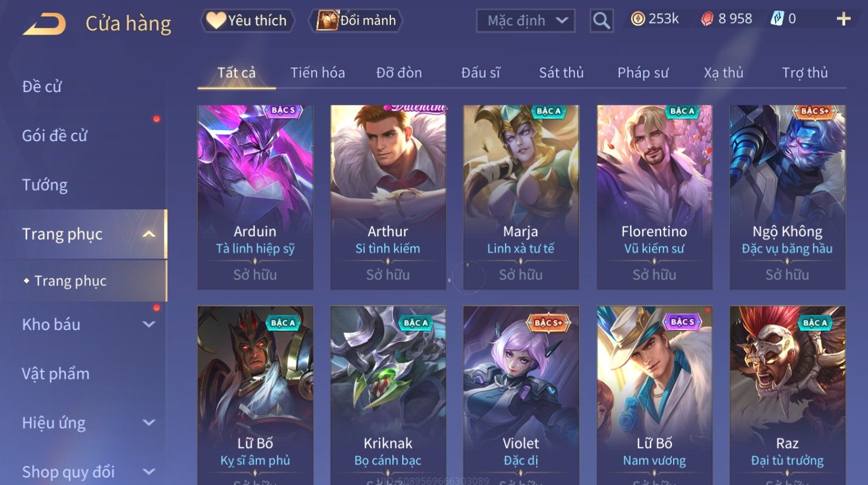The image size is (868, 485).
Task: Tap the blue voucher currency icon
Action: [778, 19]
